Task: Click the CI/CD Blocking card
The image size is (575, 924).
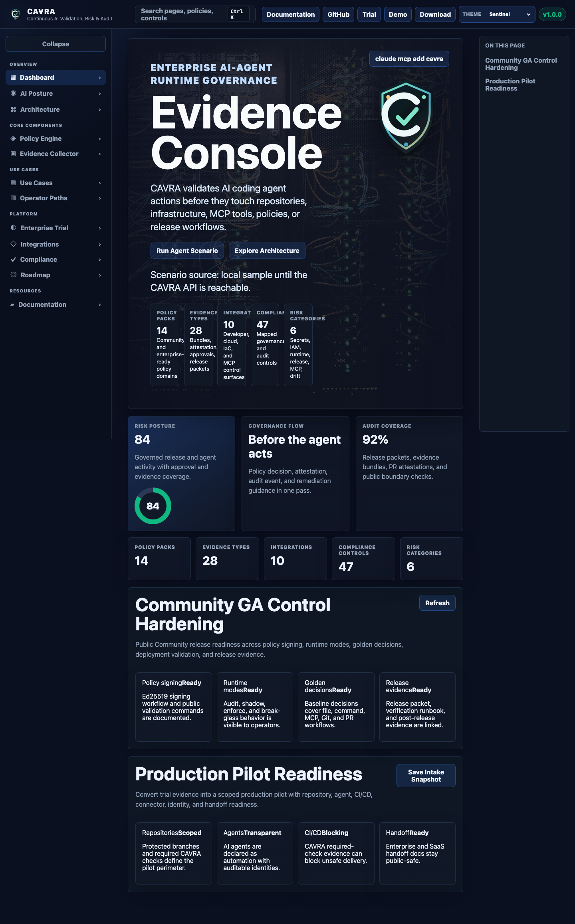Action: [x=336, y=853]
